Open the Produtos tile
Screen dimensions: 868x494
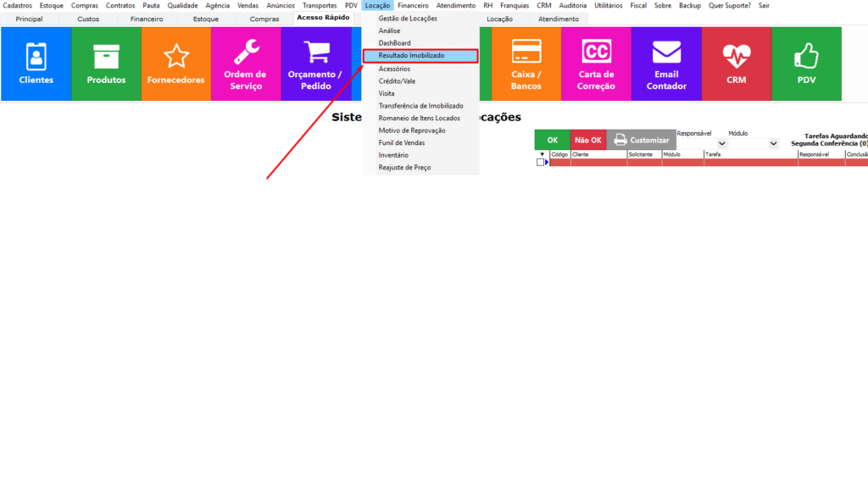pos(106,64)
